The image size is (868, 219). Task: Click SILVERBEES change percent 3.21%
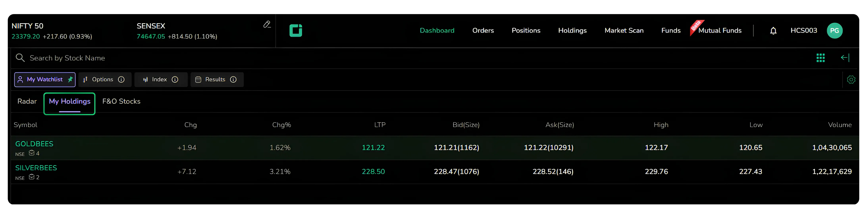pyautogui.click(x=280, y=172)
